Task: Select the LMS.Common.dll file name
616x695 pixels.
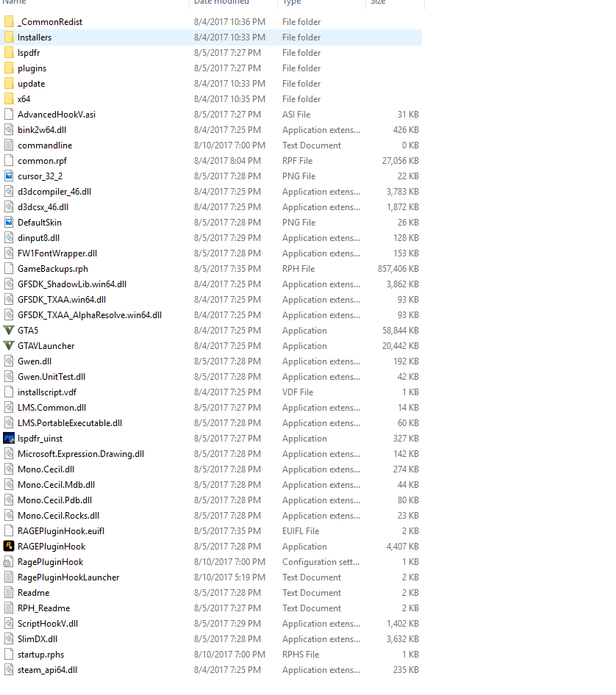Action: point(52,407)
